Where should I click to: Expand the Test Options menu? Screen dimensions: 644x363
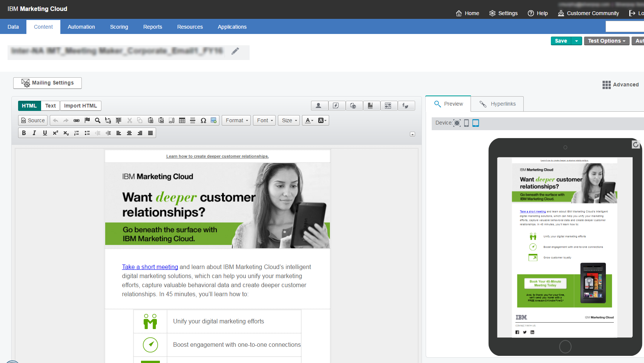coord(606,41)
